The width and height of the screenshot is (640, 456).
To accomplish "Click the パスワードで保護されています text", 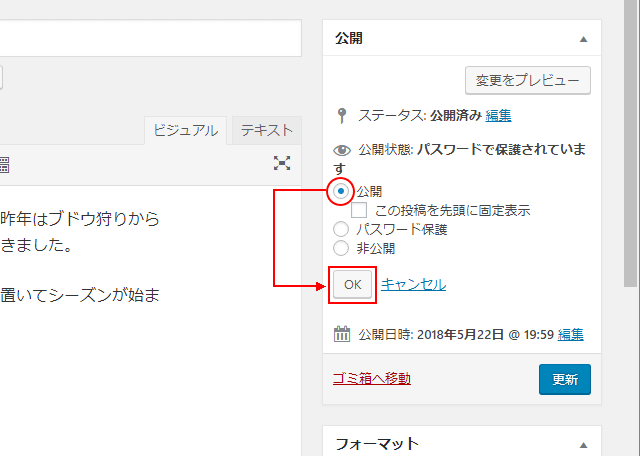I will [460, 159].
